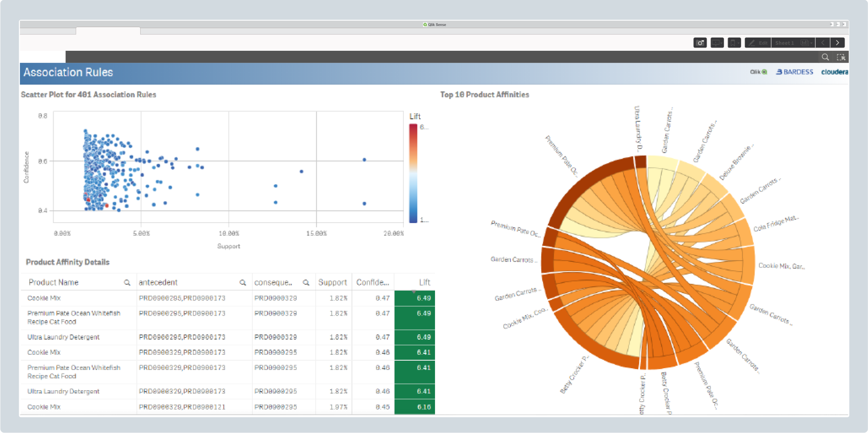Viewport: 868px width, 433px height.
Task: Sort table by Support column header
Action: pos(332,282)
